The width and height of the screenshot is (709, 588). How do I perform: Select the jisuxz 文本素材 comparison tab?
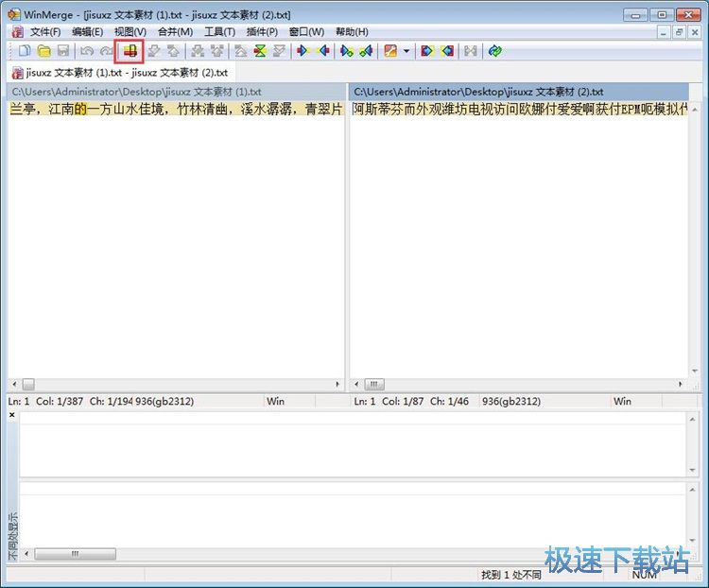point(120,73)
